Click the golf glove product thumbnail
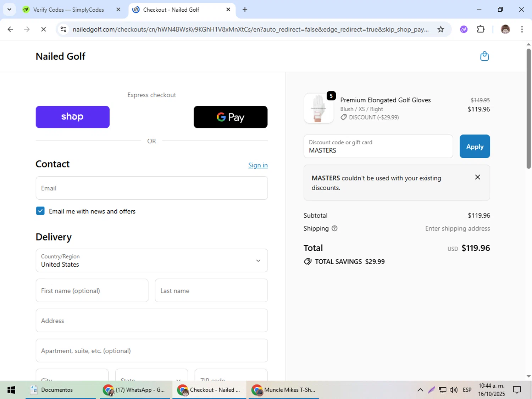This screenshot has height=399, width=532. pos(318,109)
